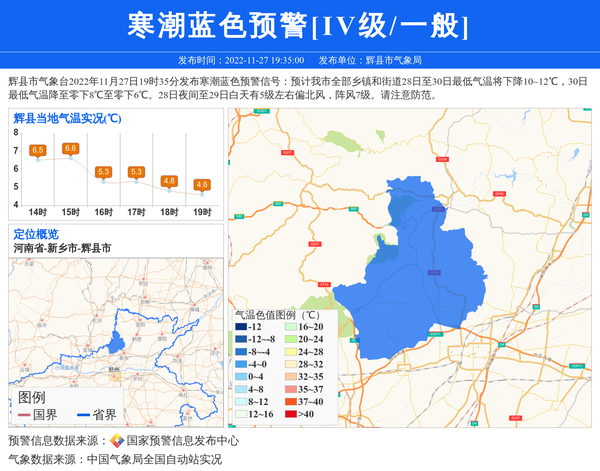Choose the 37~40 orange legend swatch
This screenshot has width=600, height=471.
289,402
